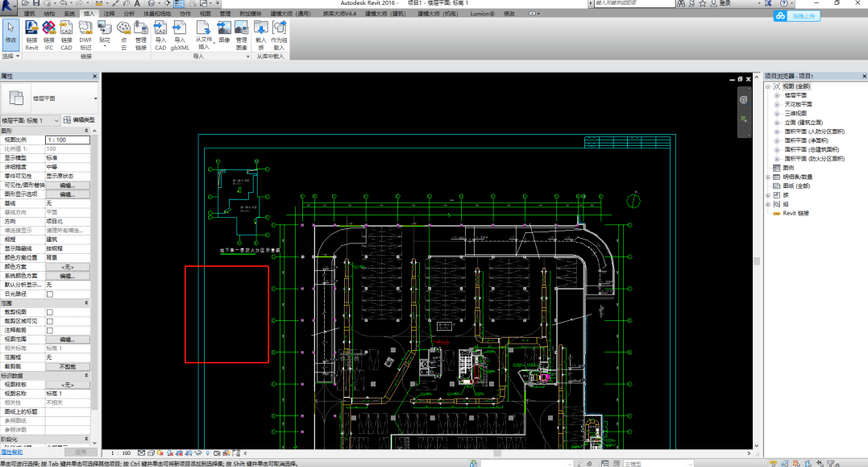
Task: Check the Annotation Crop (注释裁剪) checkbox
Action: (x=50, y=331)
